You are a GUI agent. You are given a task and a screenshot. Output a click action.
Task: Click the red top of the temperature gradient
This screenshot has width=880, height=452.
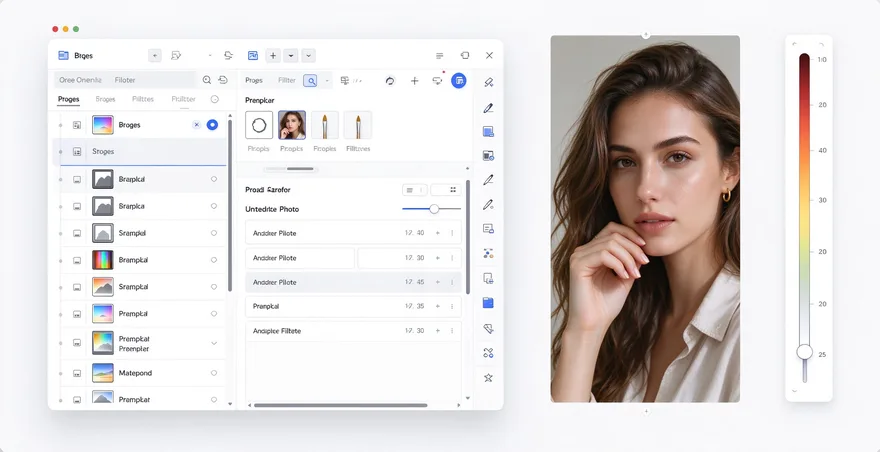click(x=804, y=59)
